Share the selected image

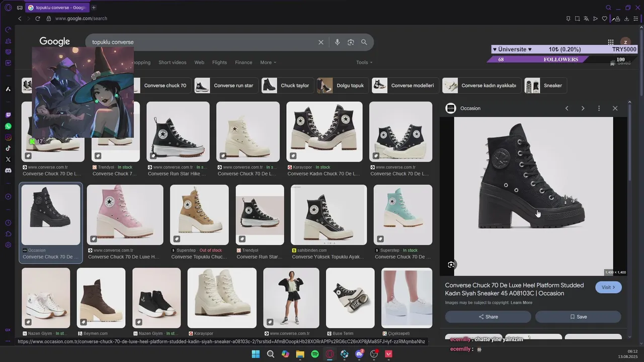(488, 317)
